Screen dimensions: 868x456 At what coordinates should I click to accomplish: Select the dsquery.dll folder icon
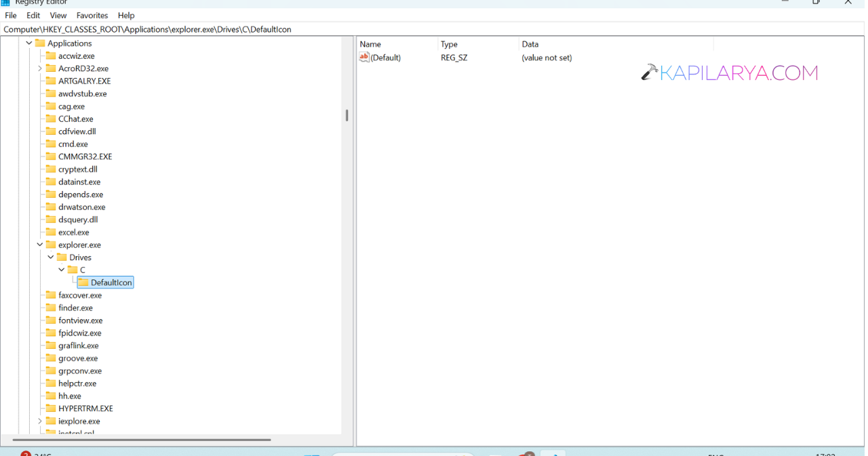point(51,220)
